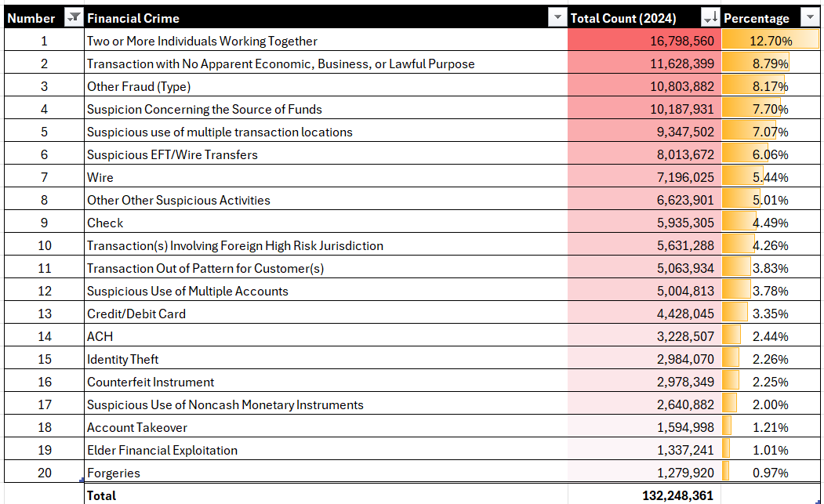Click the ACH entry cell

pyautogui.click(x=100, y=336)
